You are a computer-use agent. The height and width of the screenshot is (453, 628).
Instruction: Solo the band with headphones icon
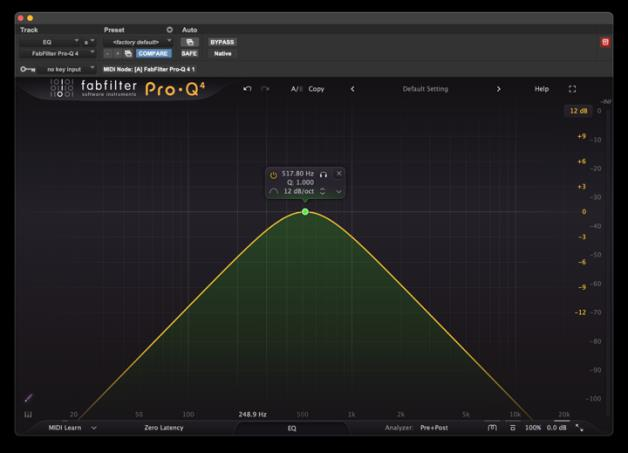click(323, 174)
